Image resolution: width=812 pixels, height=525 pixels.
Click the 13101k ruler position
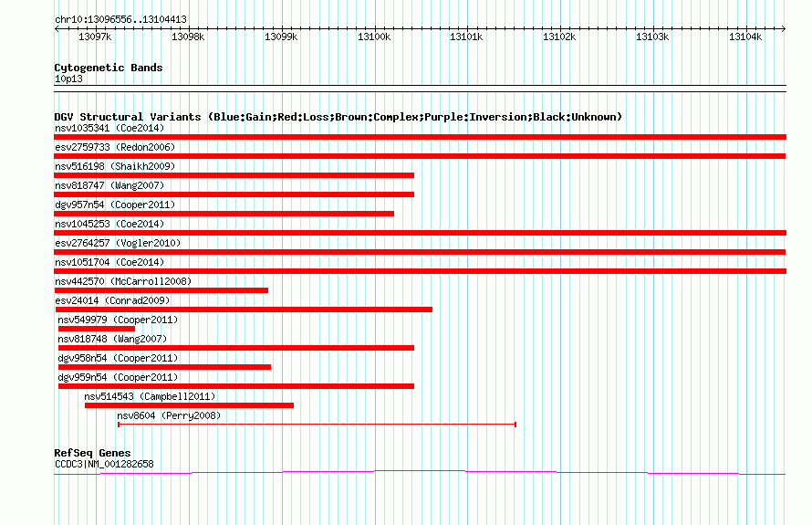pos(466,37)
